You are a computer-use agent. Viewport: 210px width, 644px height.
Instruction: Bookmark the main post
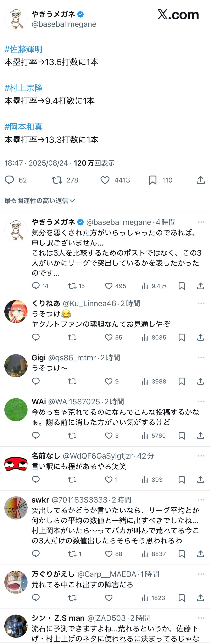(x=153, y=180)
